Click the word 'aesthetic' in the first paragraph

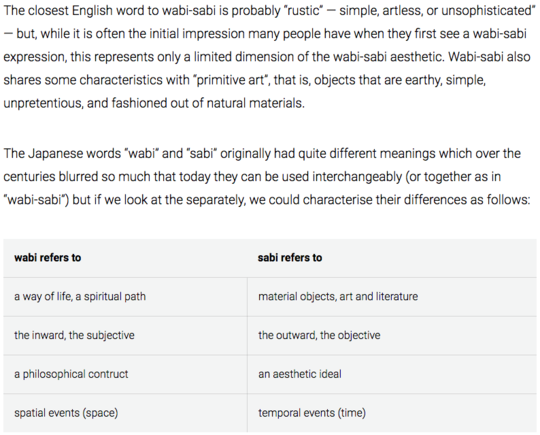click(x=416, y=57)
